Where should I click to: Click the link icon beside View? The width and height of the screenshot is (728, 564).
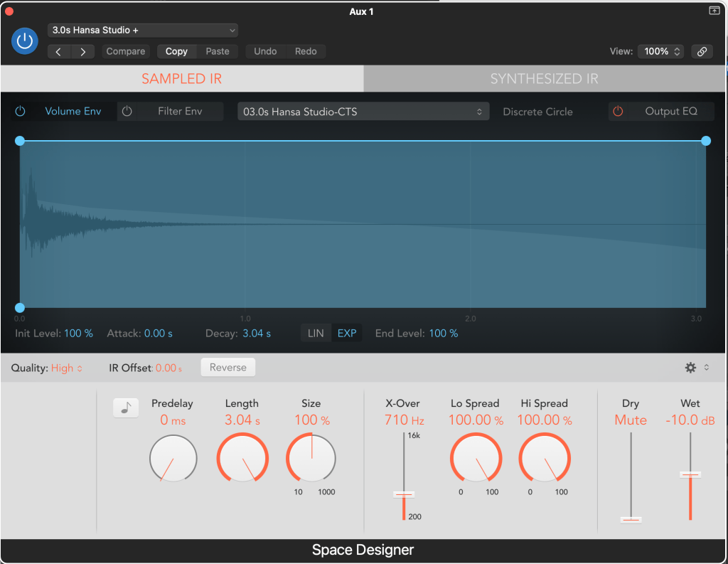point(702,51)
